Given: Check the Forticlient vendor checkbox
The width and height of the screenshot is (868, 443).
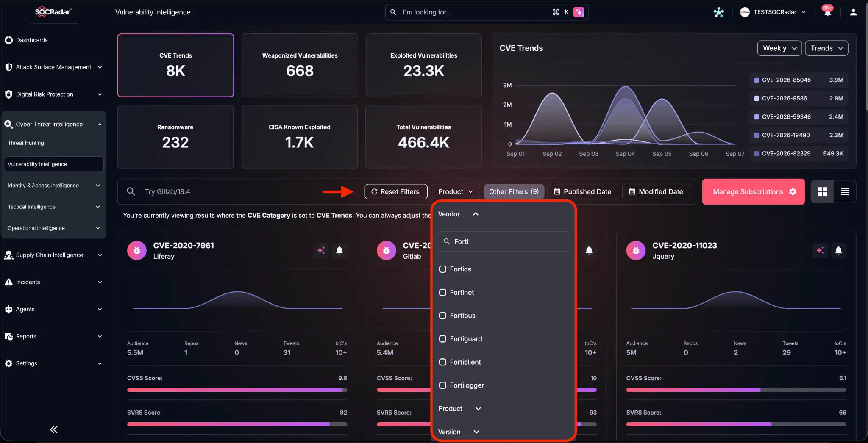Looking at the screenshot, I should click(x=442, y=362).
